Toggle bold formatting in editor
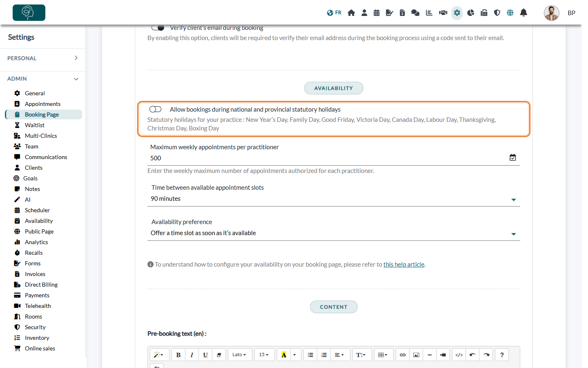 coord(178,355)
